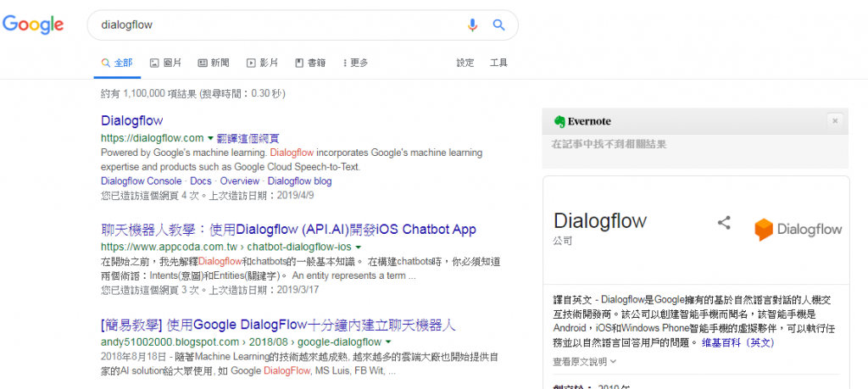Open 簡易教學 Google DialogFlow blog result

click(278, 325)
